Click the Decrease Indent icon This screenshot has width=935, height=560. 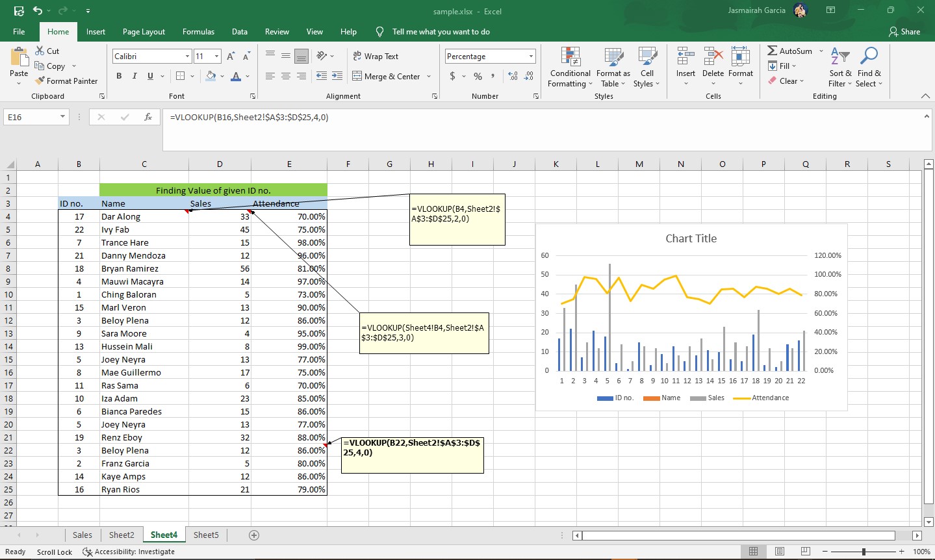point(322,76)
